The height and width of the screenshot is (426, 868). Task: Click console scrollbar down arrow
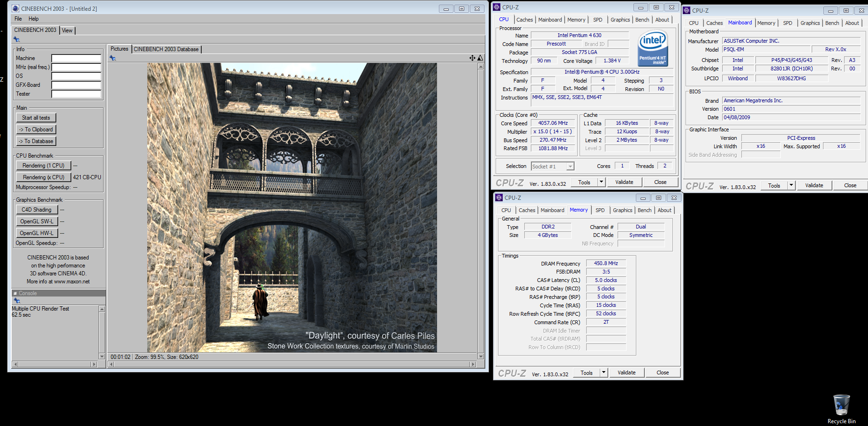click(x=102, y=357)
